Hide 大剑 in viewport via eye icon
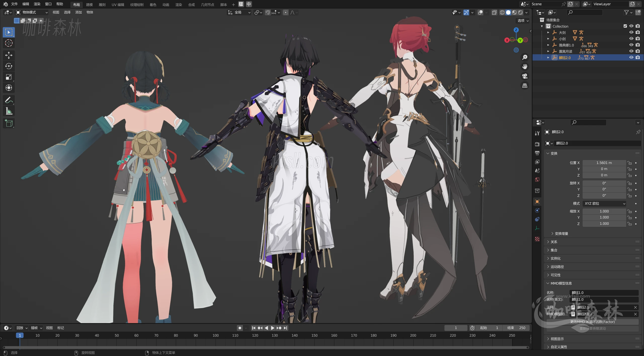Viewport: 644px width, 356px height. point(631,32)
